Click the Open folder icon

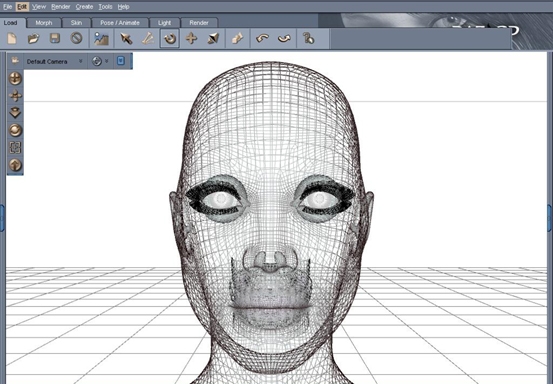pos(34,38)
